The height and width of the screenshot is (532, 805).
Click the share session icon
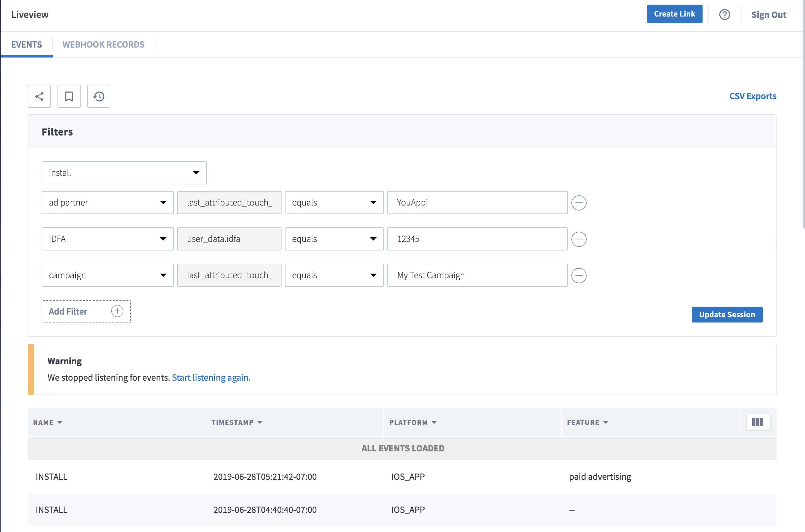click(x=39, y=96)
